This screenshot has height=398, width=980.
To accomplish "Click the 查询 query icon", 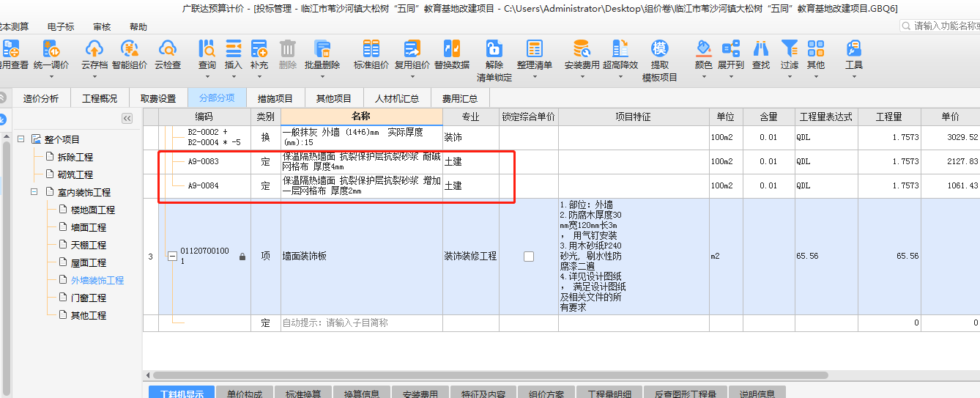I will click(x=207, y=49).
